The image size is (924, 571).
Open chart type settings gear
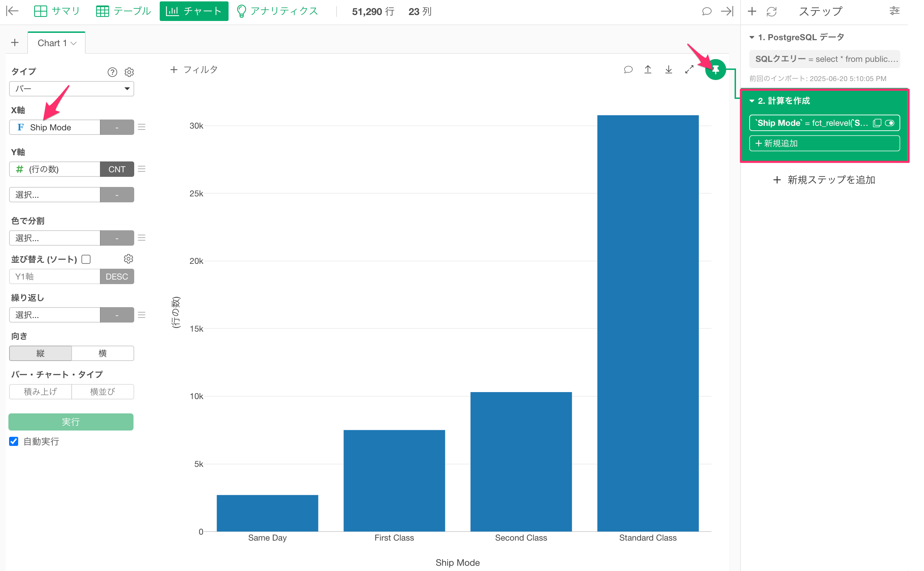coord(129,72)
